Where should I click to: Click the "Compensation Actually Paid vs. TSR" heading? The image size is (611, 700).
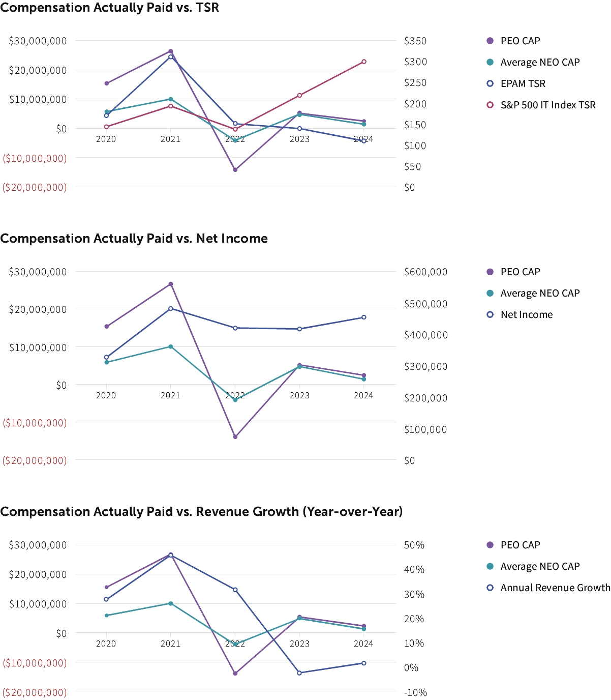110,8
